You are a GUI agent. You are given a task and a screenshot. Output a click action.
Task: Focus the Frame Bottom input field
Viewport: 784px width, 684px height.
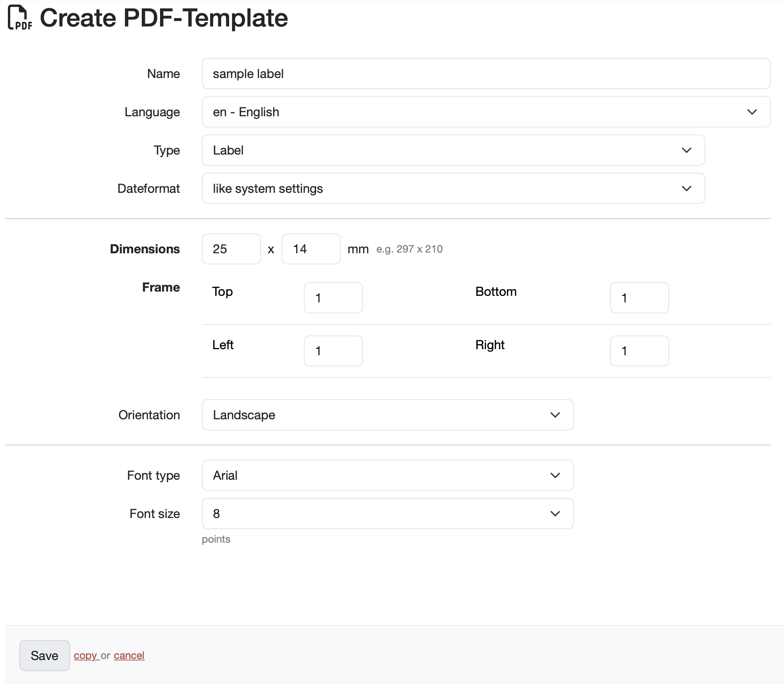tap(639, 298)
